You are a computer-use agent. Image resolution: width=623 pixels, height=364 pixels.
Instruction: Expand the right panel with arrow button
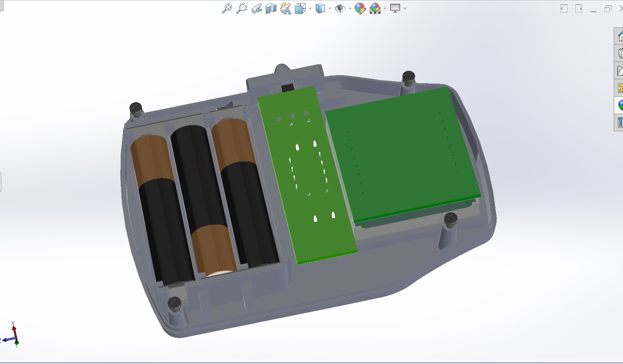click(x=579, y=8)
